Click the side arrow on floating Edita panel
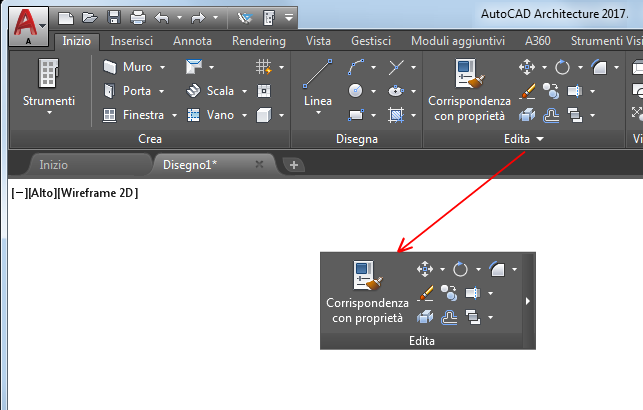 [528, 301]
